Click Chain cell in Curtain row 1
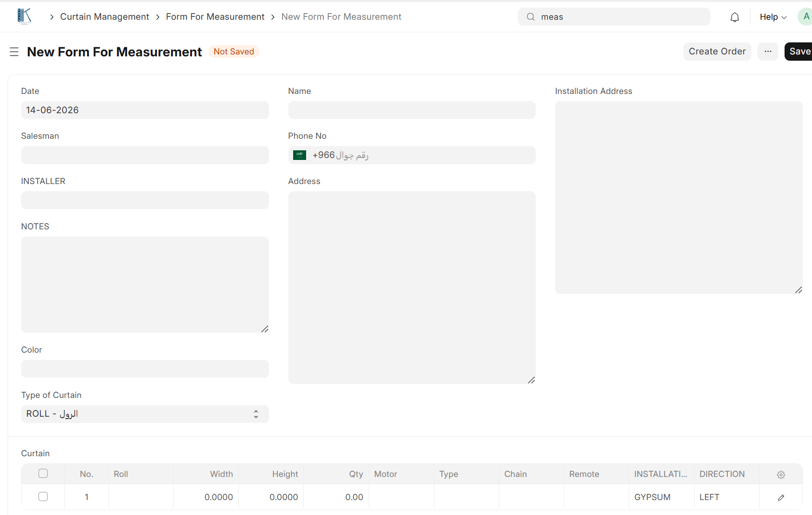 [x=531, y=497]
